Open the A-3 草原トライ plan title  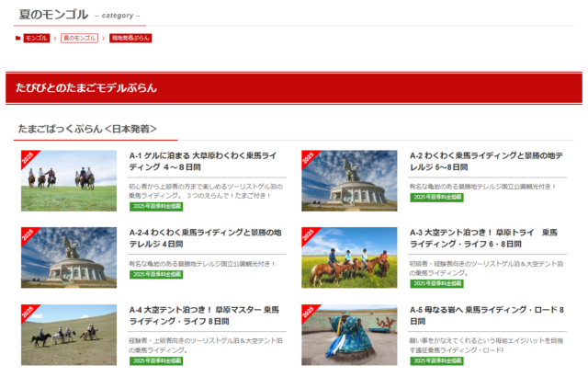484,238
